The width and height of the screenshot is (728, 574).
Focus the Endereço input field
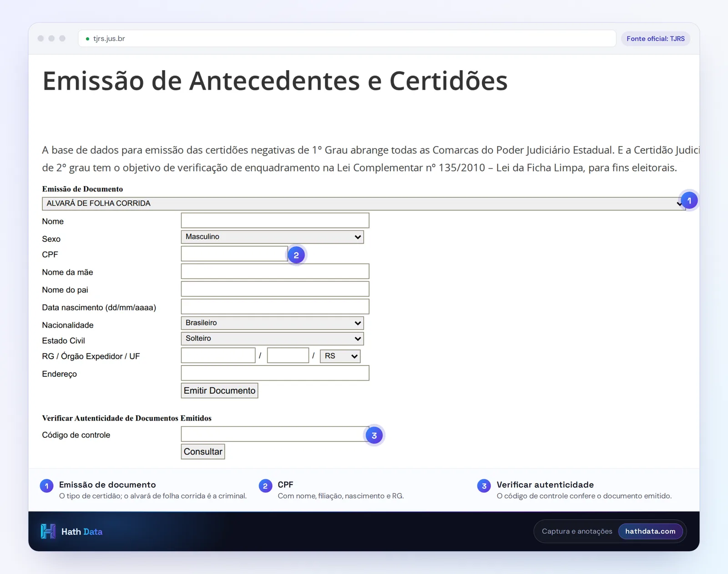pos(275,373)
